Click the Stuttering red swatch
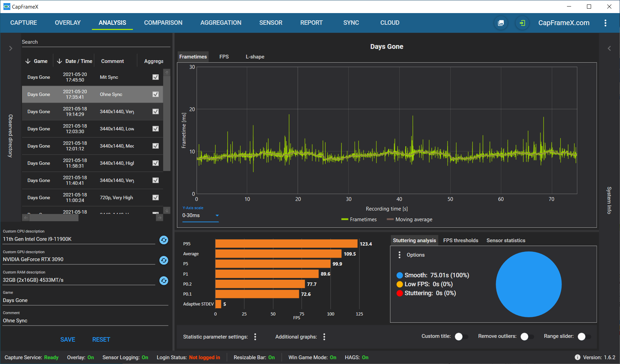Viewport: 620px width, 364px height. click(400, 293)
